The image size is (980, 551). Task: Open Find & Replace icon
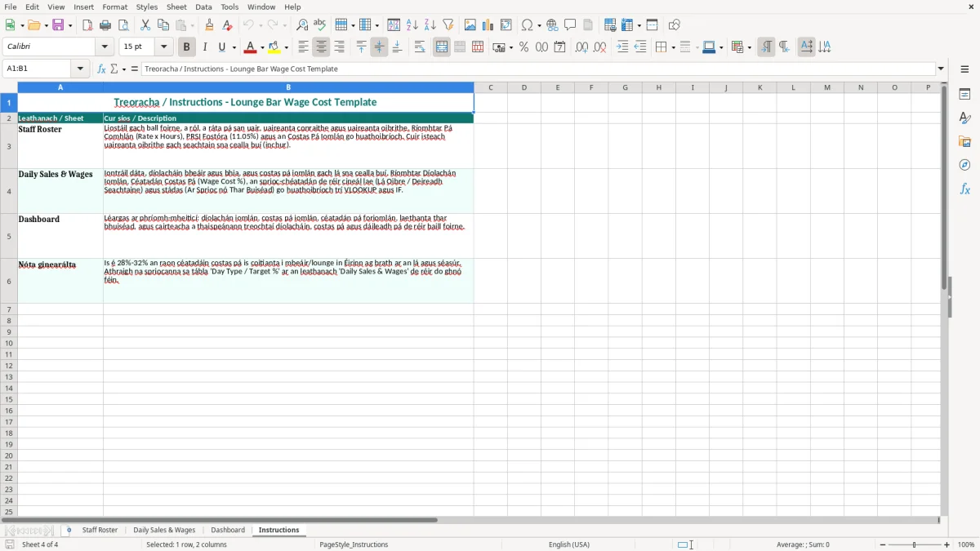pos(302,25)
